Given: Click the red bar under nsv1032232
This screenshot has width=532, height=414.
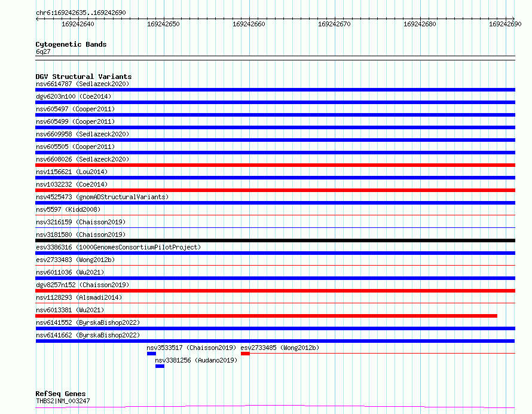Looking at the screenshot, I should point(275,190).
